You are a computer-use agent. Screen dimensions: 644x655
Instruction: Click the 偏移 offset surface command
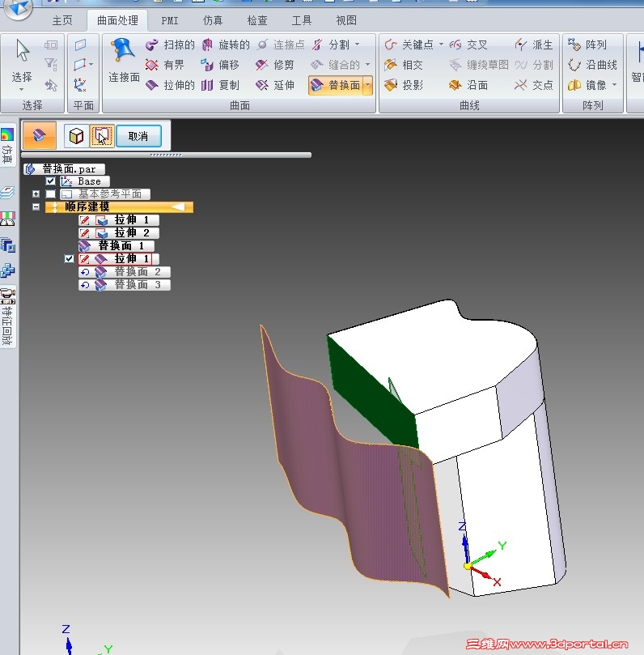click(x=220, y=65)
